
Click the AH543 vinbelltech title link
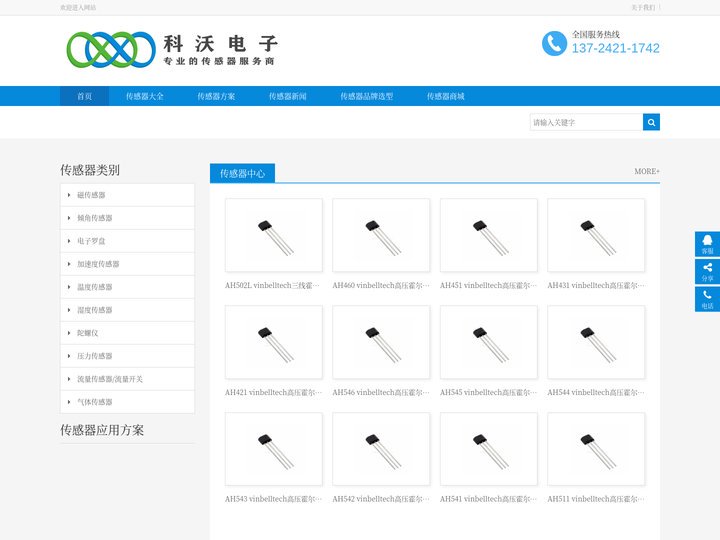[274, 499]
